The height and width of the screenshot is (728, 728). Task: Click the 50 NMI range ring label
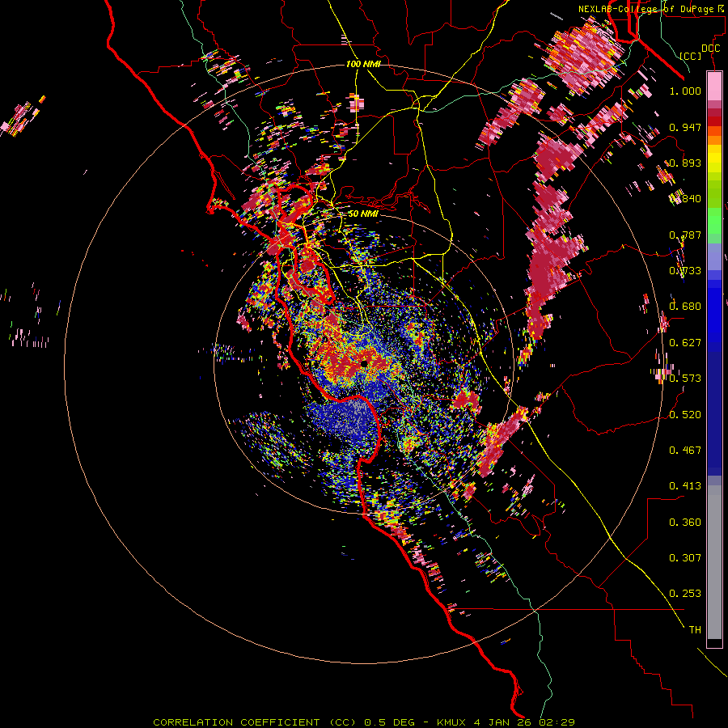[x=363, y=214]
